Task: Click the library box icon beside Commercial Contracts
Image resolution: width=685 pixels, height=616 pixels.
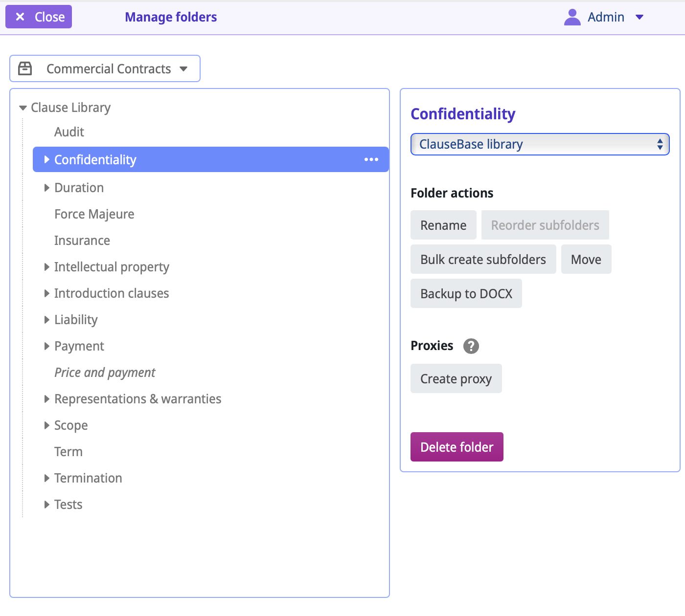Action: tap(25, 68)
